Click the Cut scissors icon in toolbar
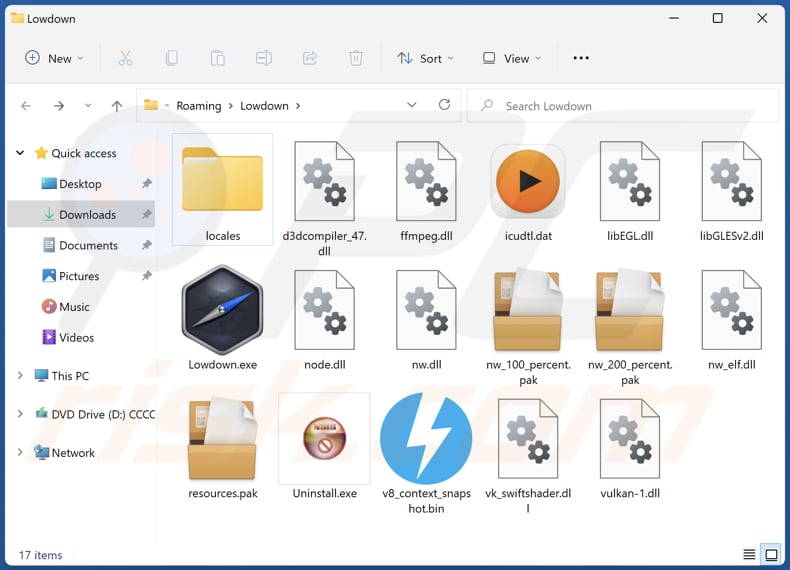Screen dimensions: 790x570 pos(125,58)
